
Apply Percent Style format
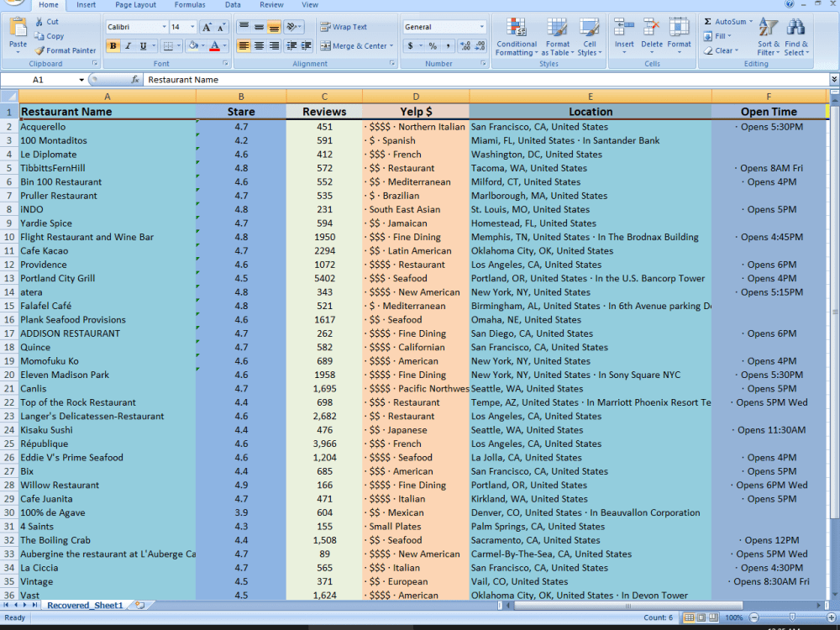433,46
